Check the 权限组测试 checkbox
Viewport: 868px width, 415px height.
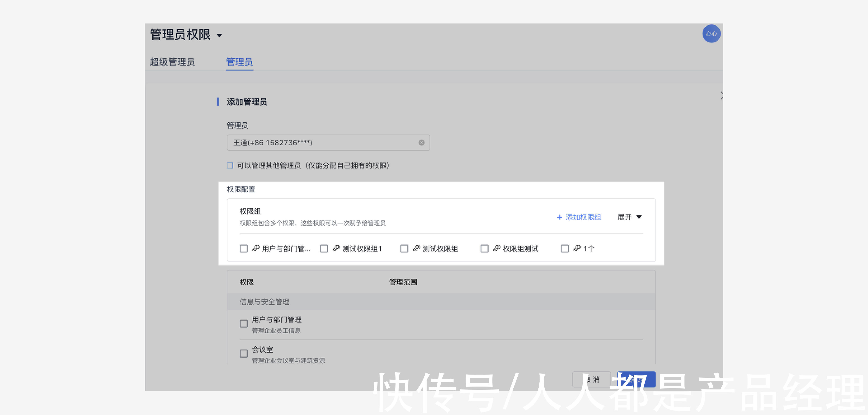point(484,249)
